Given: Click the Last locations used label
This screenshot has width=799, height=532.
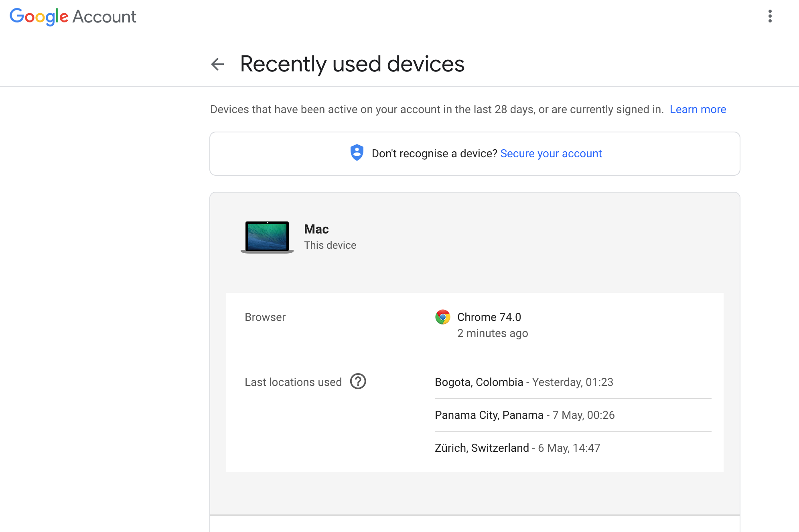Looking at the screenshot, I should coord(293,382).
